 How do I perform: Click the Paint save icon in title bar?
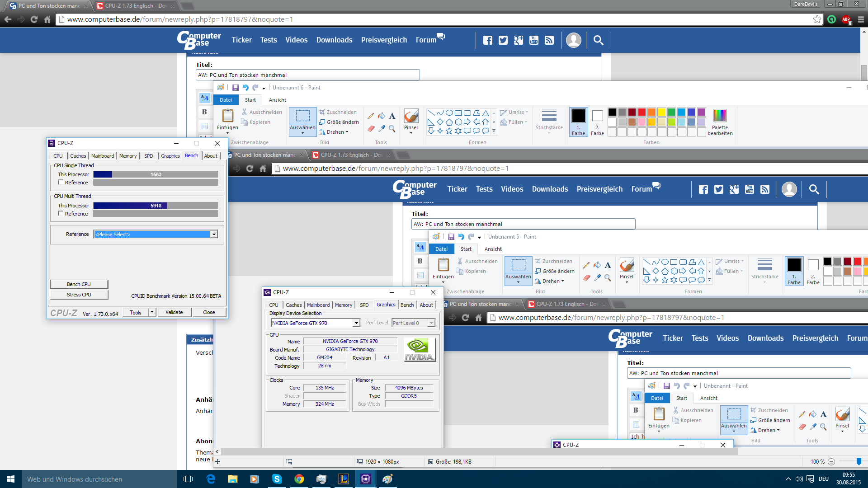tap(235, 88)
